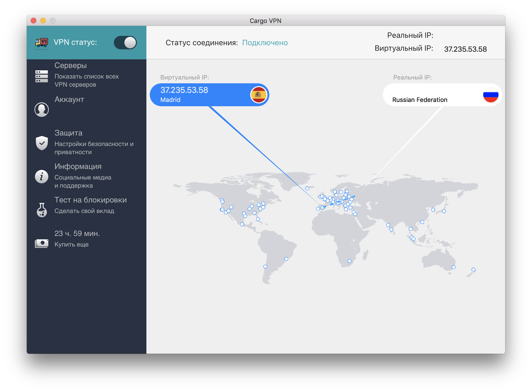Click the header virtual IP value 37.235.53.58

click(x=465, y=49)
